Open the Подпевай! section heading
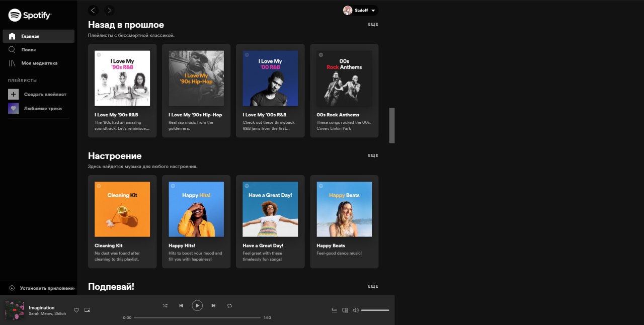 (111, 287)
